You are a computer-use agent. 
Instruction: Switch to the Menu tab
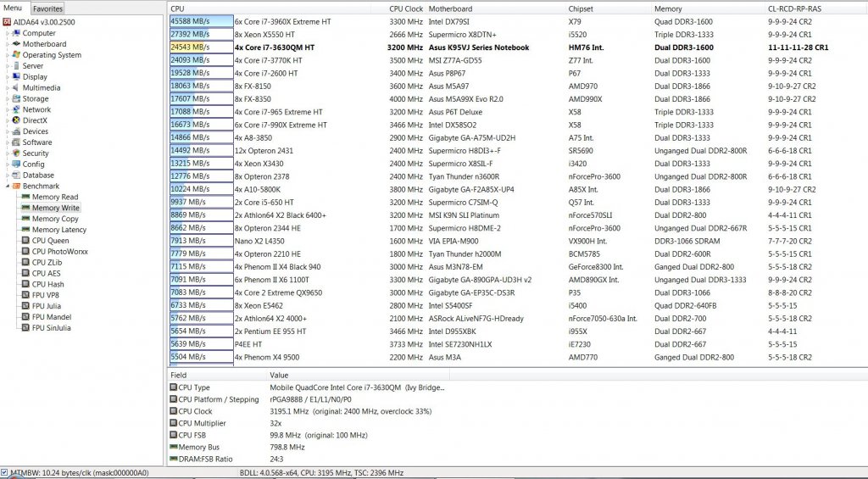tap(14, 8)
